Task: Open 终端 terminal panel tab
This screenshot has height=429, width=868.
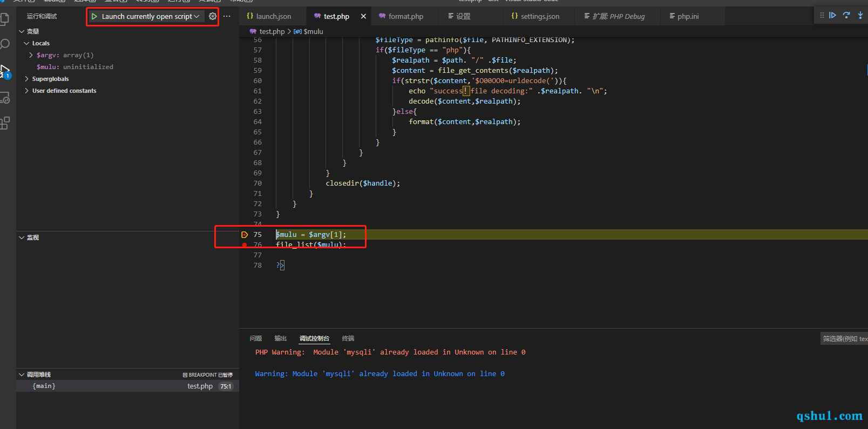Action: pos(348,338)
